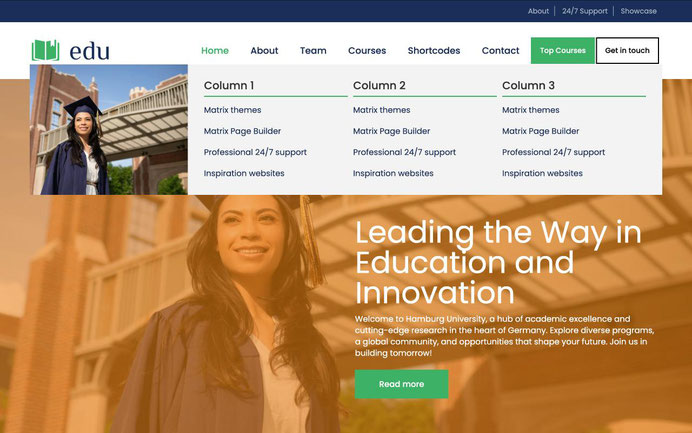
Task: Open Matrix Page Builder under Column 3
Action: (541, 131)
